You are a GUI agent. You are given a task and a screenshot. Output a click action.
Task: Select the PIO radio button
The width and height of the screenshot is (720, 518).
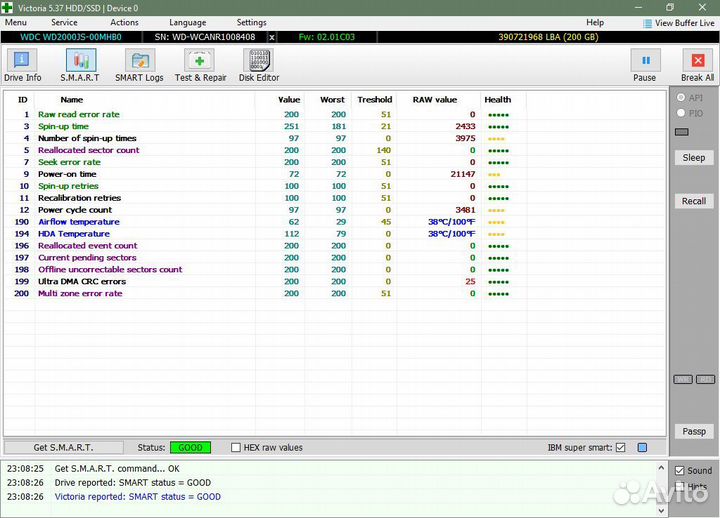[x=682, y=113]
